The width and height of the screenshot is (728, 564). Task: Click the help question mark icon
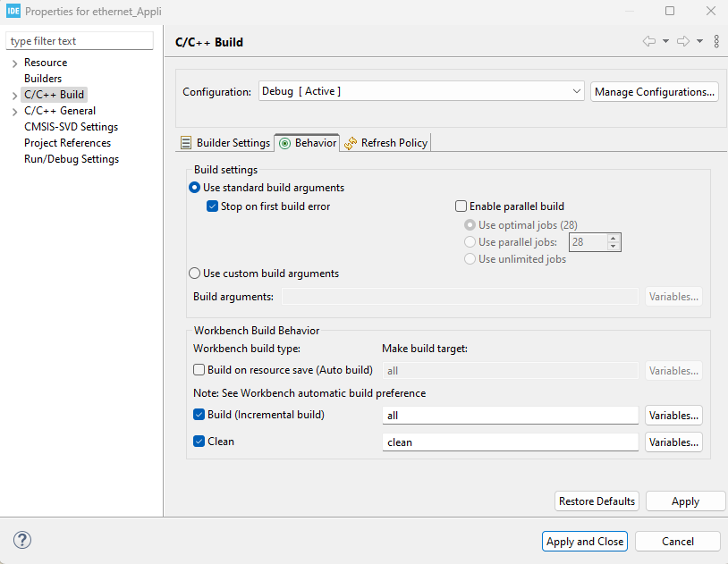23,540
